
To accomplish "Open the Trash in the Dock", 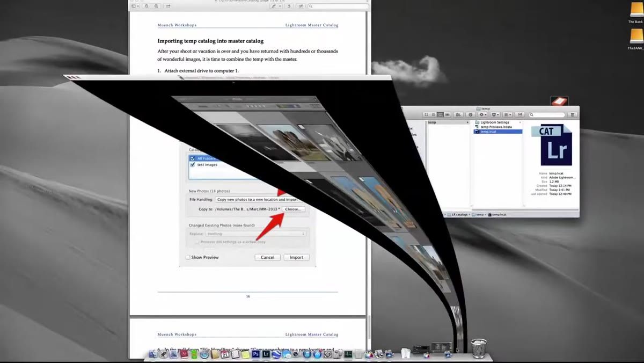I will click(479, 348).
